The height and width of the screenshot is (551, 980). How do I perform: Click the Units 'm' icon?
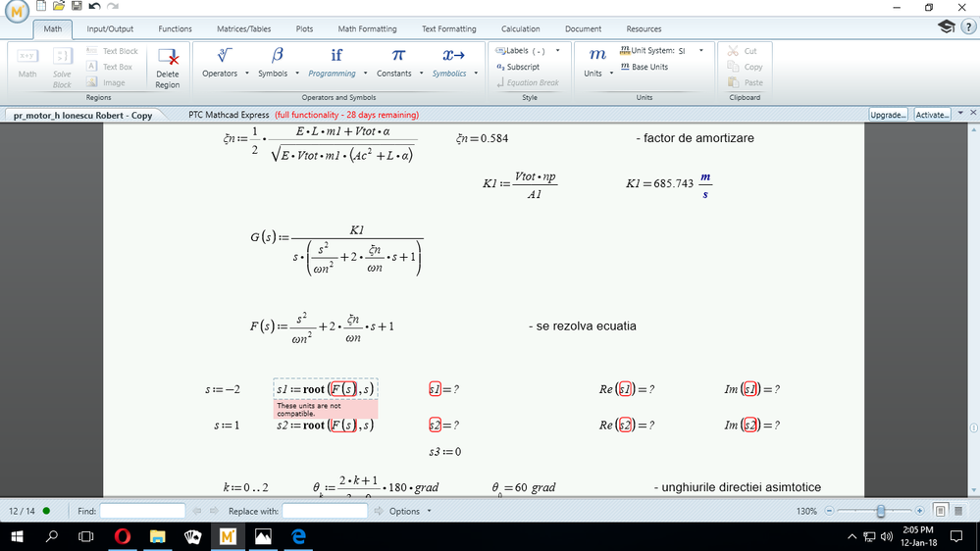click(x=596, y=56)
